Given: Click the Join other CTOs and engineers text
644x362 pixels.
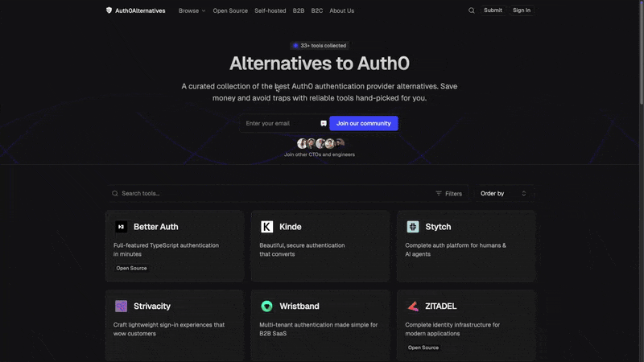Looking at the screenshot, I should [320, 154].
